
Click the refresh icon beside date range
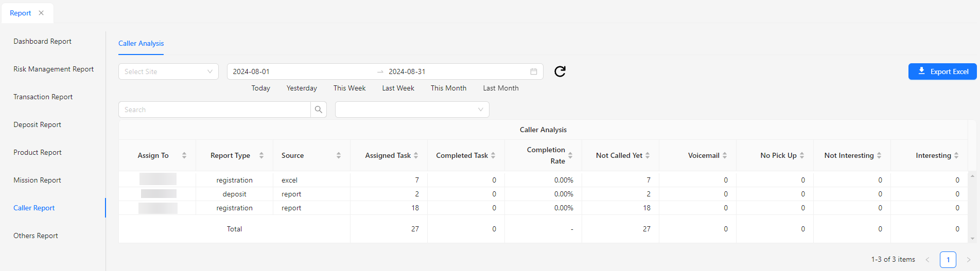(x=560, y=71)
